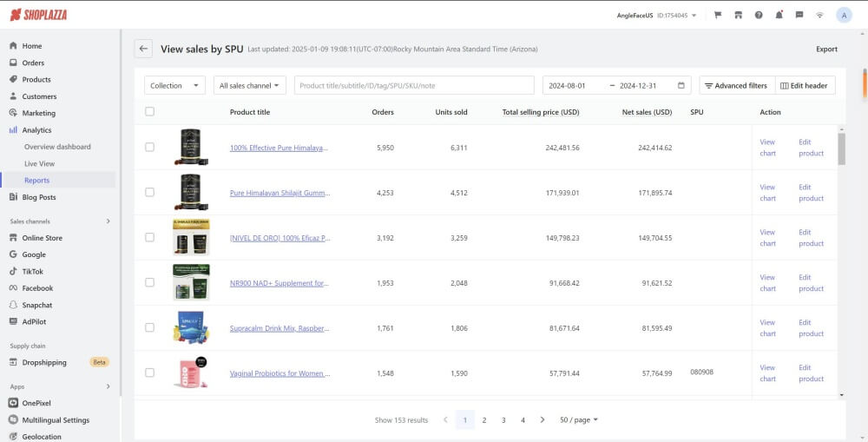The width and height of the screenshot is (868, 442).
Task: Expand the All sales channel dropdown
Action: pyautogui.click(x=252, y=86)
